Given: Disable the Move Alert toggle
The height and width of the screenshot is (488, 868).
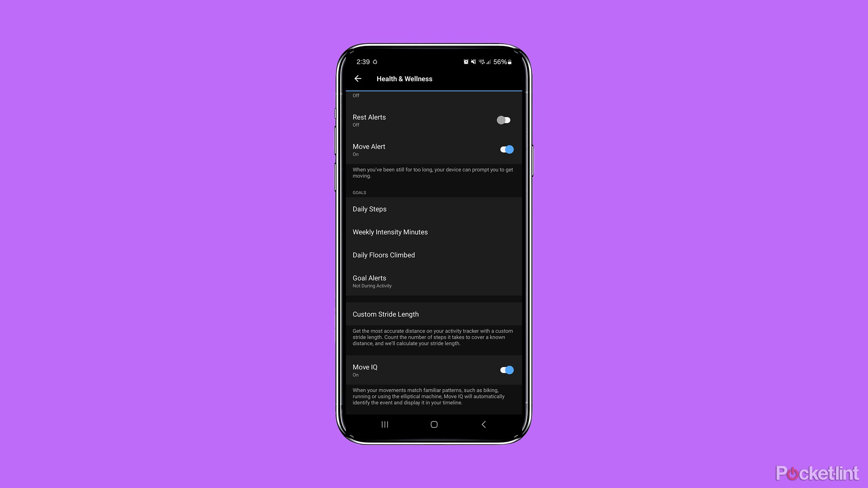Looking at the screenshot, I should pos(506,149).
